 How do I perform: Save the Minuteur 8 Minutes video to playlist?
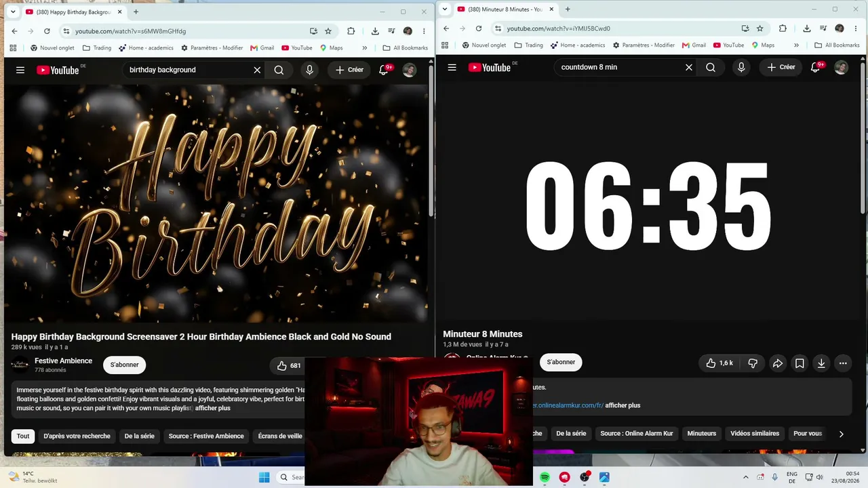pos(800,363)
